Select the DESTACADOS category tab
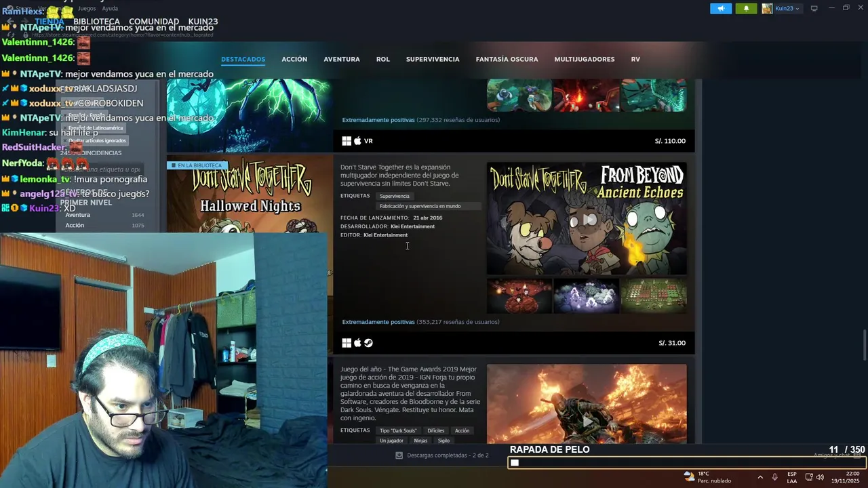This screenshot has height=488, width=868. 243,59
